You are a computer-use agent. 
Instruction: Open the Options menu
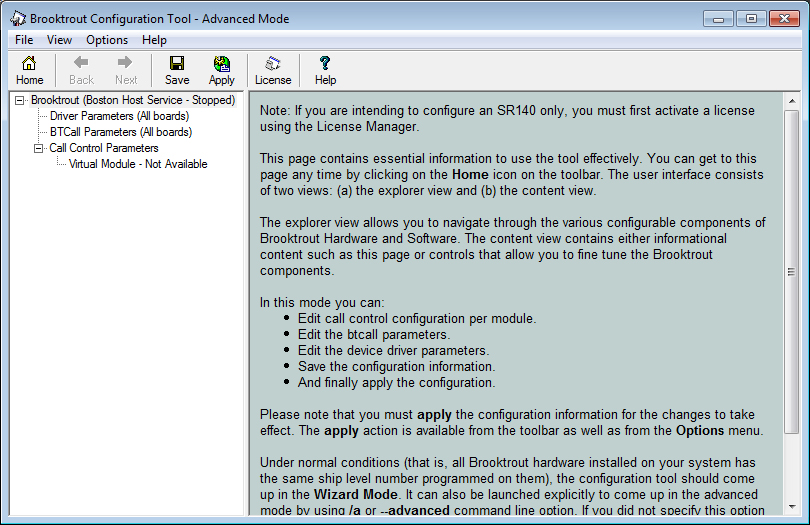coord(107,40)
